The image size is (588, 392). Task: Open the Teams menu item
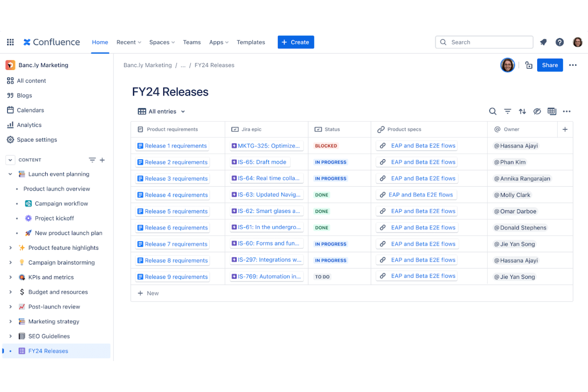192,42
